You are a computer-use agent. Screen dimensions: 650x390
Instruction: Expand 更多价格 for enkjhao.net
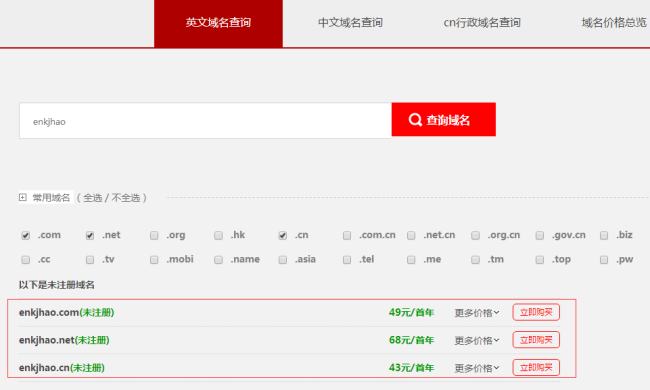pyautogui.click(x=477, y=340)
